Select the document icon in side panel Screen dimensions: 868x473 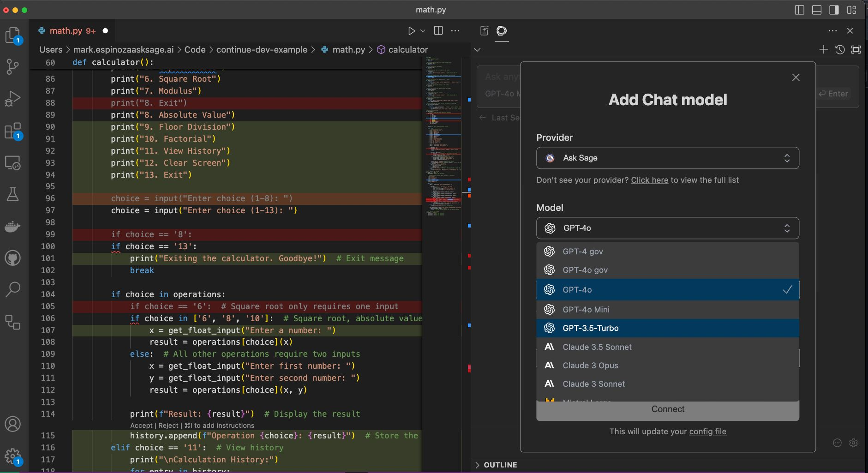pyautogui.click(x=485, y=31)
